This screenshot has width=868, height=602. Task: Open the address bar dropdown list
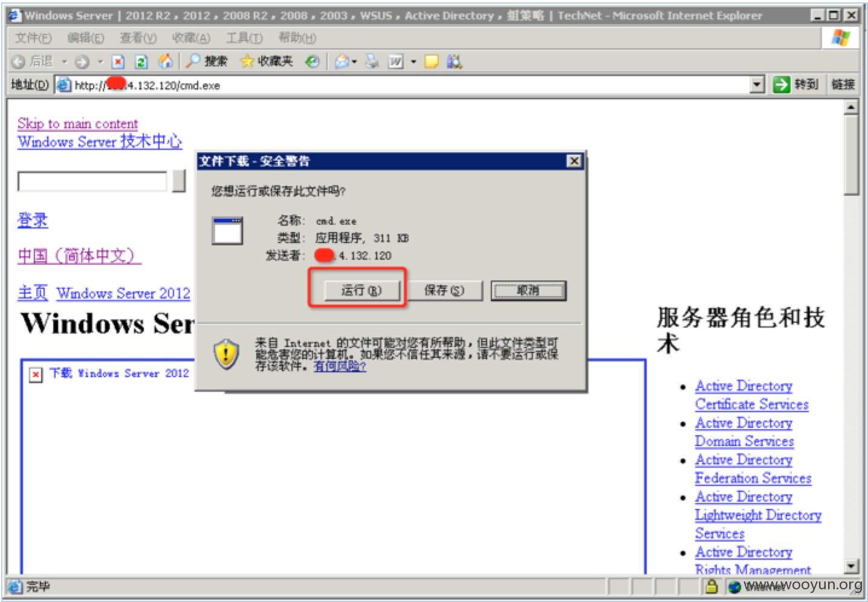click(x=757, y=85)
